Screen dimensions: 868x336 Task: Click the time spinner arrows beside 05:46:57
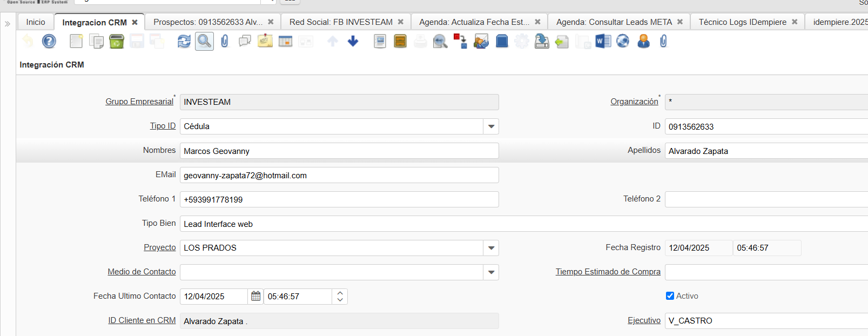pos(340,297)
